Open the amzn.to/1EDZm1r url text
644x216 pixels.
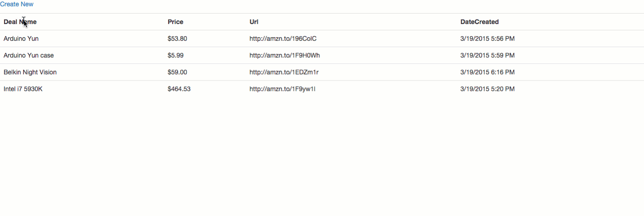click(x=284, y=72)
